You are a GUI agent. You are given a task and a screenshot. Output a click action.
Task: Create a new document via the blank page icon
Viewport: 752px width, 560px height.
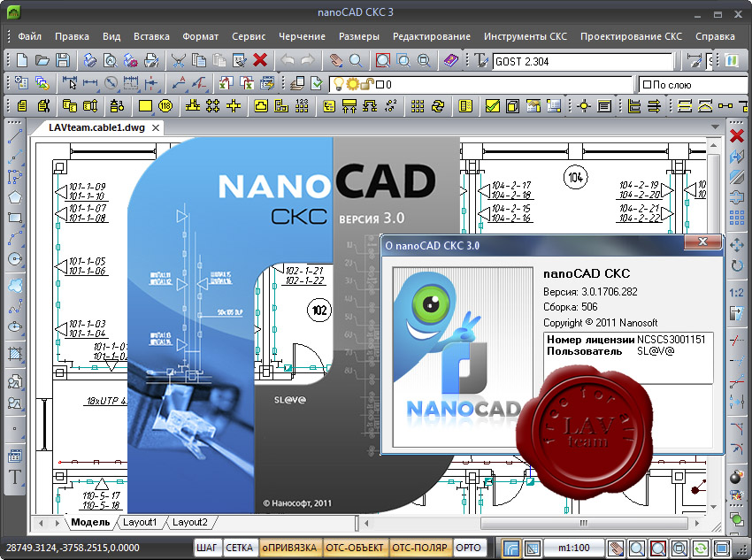[x=22, y=60]
